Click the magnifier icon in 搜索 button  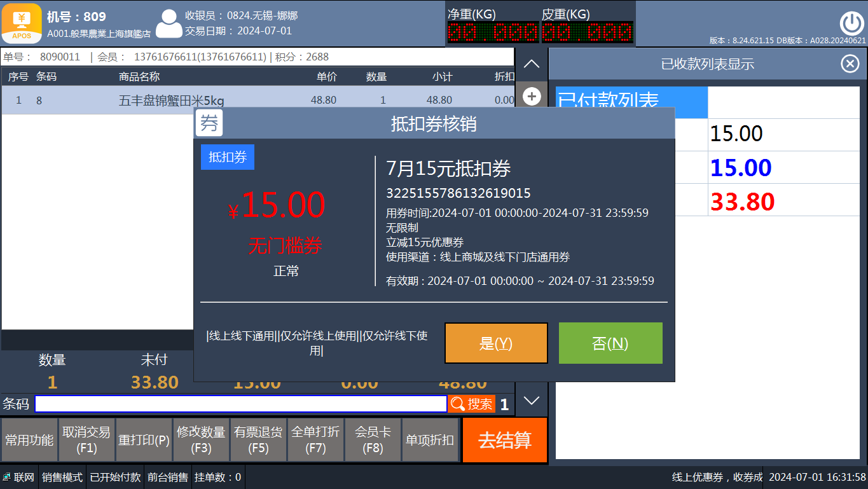(457, 404)
